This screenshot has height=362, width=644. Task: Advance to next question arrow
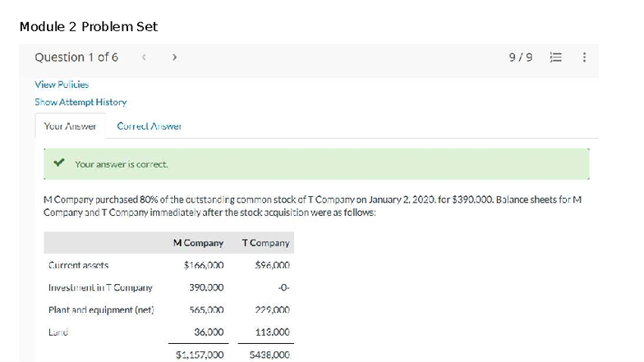pos(174,57)
